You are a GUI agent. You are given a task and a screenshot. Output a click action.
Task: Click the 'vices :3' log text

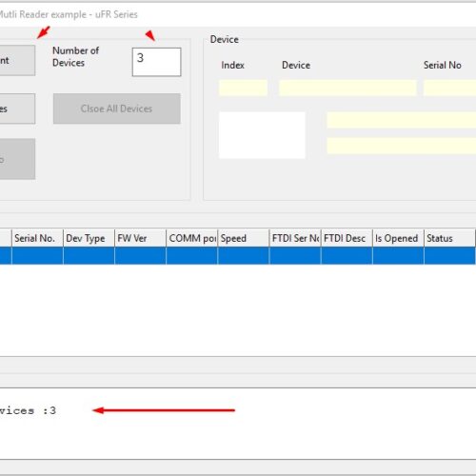point(28,410)
